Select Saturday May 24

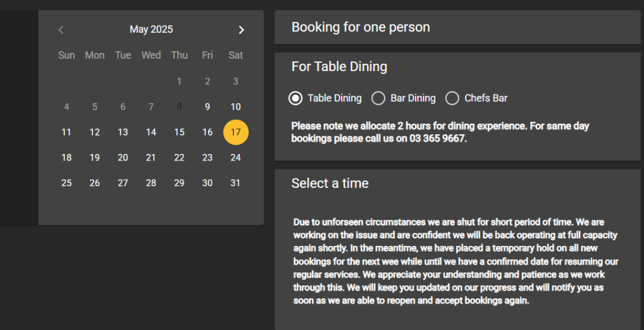[x=236, y=158]
